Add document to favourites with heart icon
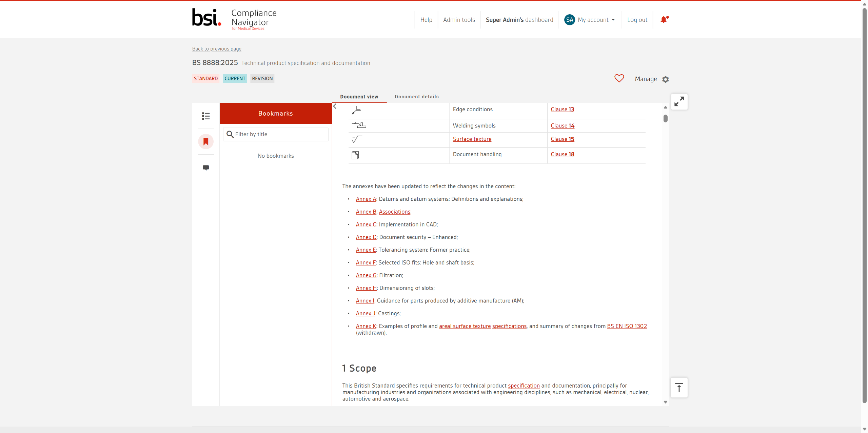The height and width of the screenshot is (433, 868). 619,79
